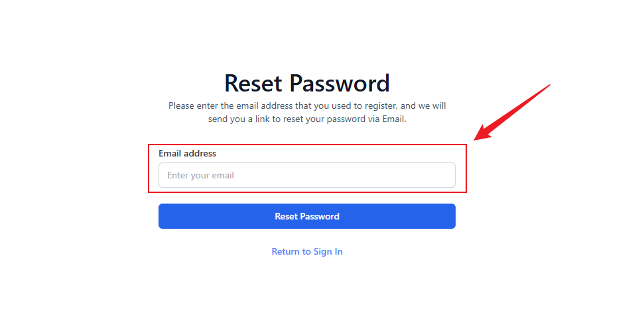644x309 pixels.
Task: Click the word "Reset" in the heading
Action: point(255,84)
